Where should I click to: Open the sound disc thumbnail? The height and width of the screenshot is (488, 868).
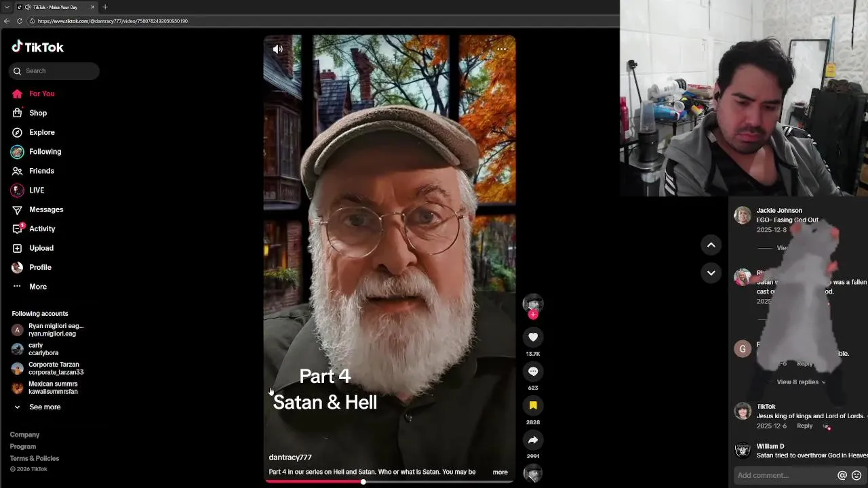coord(533,473)
